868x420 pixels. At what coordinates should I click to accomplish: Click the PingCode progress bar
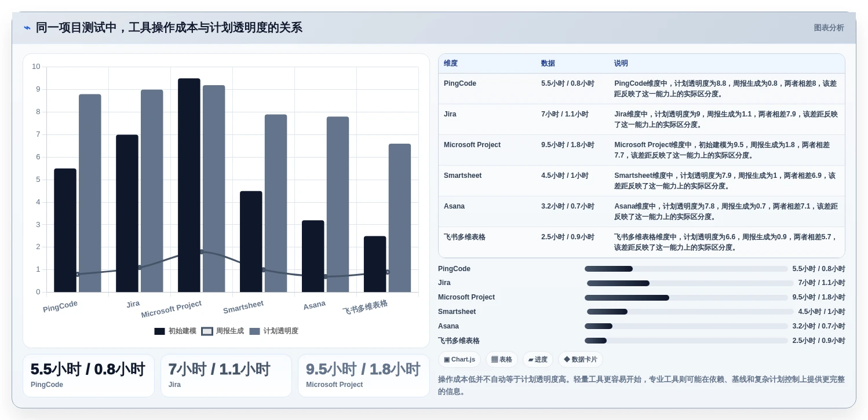[x=686, y=269]
